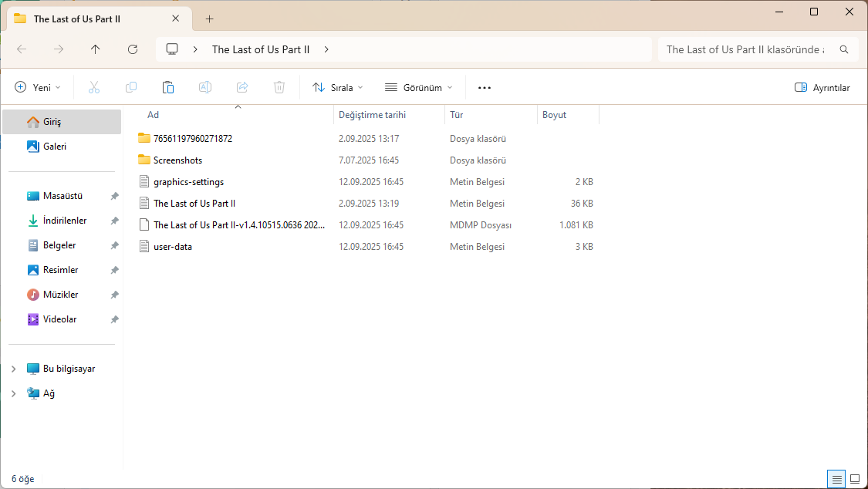Click the 76561197960271872 folder icon
The height and width of the screenshot is (489, 868).
coord(144,138)
